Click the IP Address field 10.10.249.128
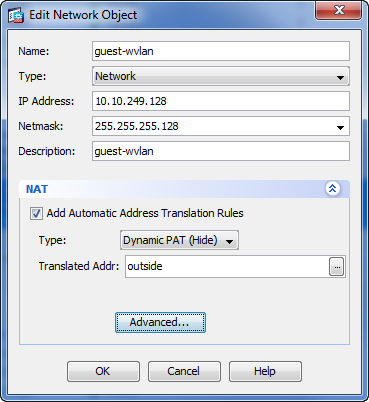The height and width of the screenshot is (402, 369). (221, 101)
